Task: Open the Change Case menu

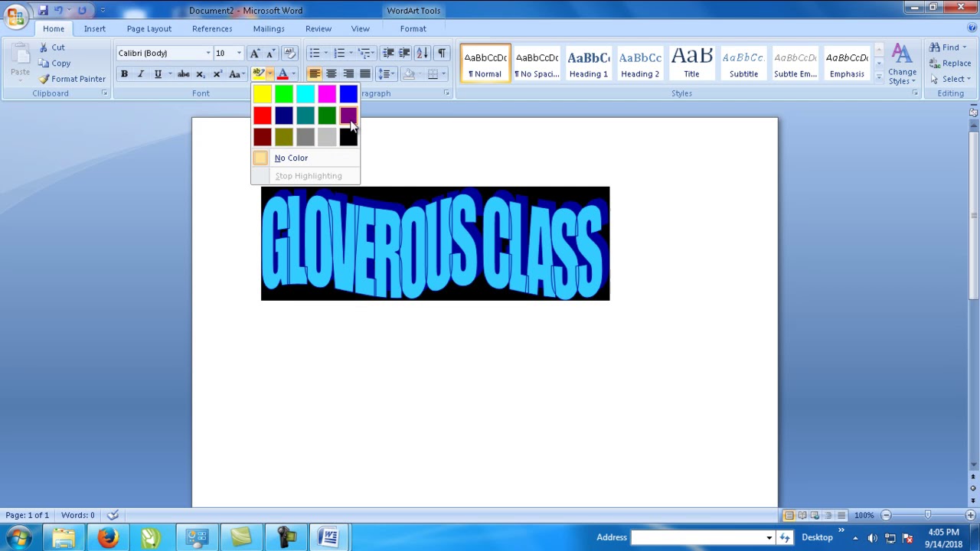Action: click(x=237, y=74)
